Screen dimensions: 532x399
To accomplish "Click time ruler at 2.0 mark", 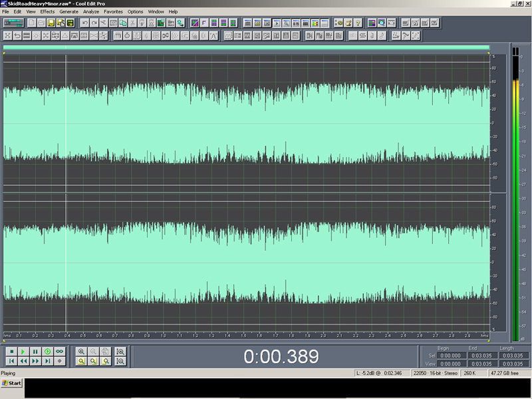I will (323, 335).
